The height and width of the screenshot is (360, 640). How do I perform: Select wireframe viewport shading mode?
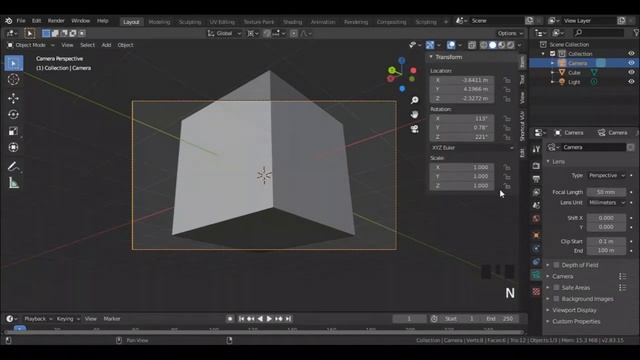click(x=484, y=45)
